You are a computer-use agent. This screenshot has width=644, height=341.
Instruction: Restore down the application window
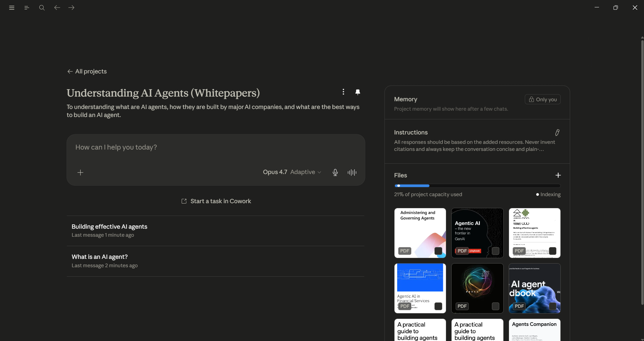click(x=615, y=8)
